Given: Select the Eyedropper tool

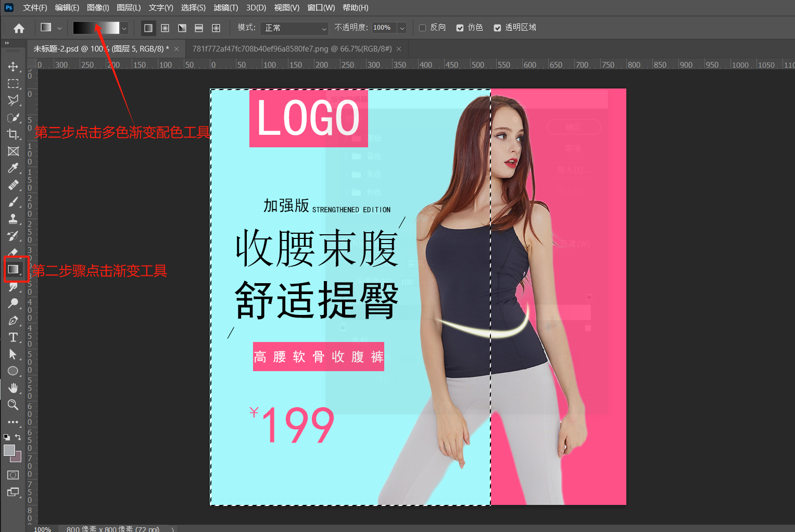Looking at the screenshot, I should pyautogui.click(x=13, y=168).
